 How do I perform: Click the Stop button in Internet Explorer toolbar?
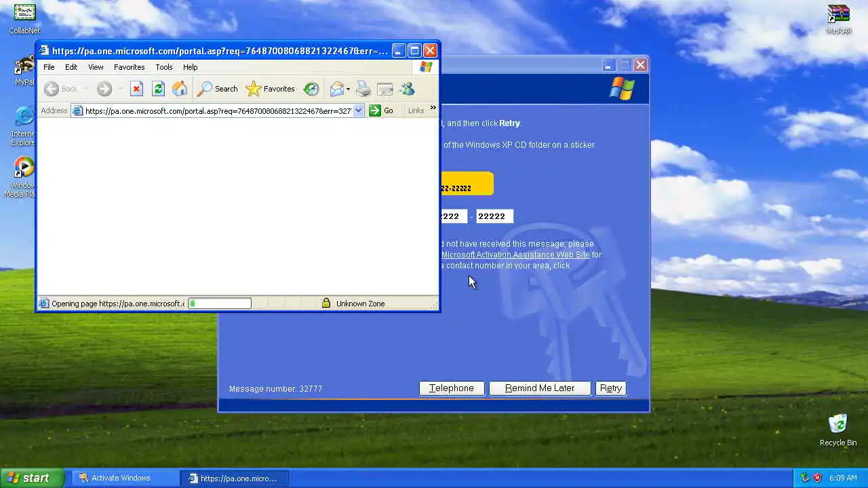[136, 89]
